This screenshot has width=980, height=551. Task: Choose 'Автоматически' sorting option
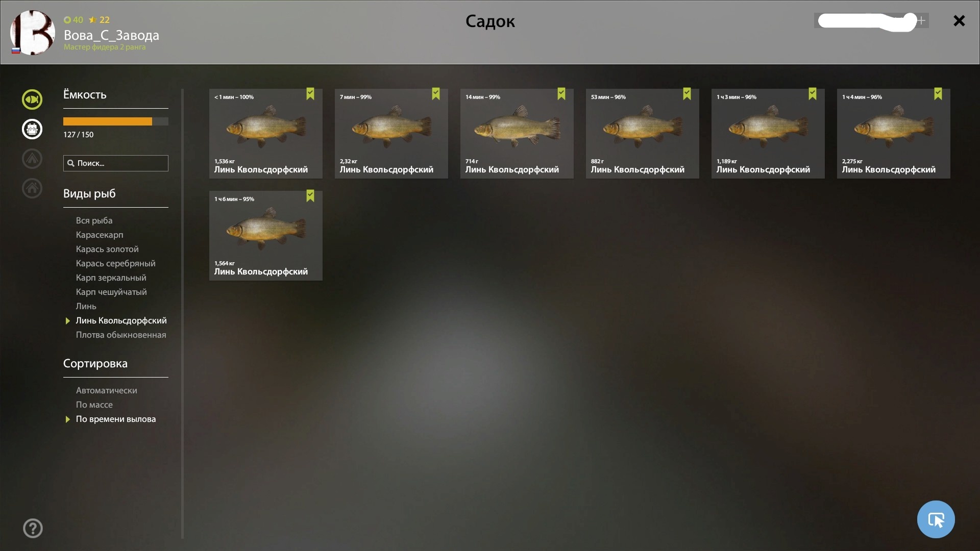point(106,390)
